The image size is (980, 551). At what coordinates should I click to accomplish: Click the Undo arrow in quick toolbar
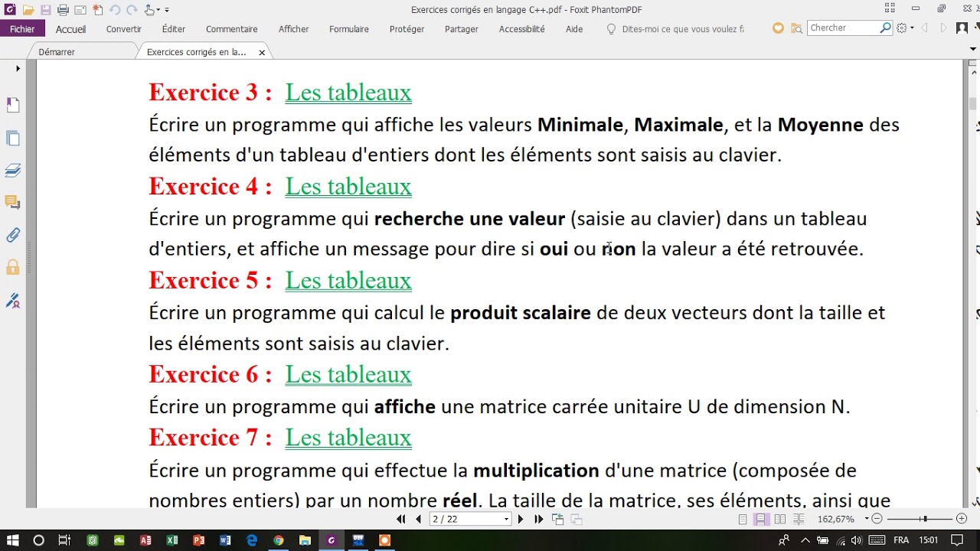click(x=115, y=10)
